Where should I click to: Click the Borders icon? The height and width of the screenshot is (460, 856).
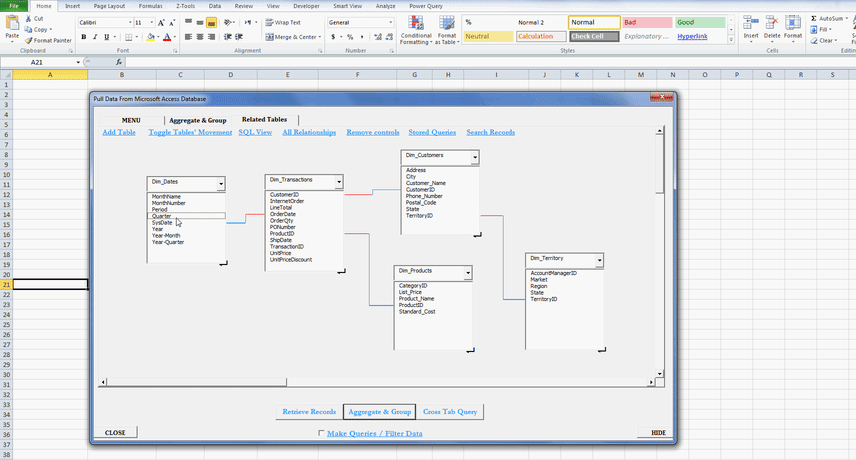coord(128,37)
